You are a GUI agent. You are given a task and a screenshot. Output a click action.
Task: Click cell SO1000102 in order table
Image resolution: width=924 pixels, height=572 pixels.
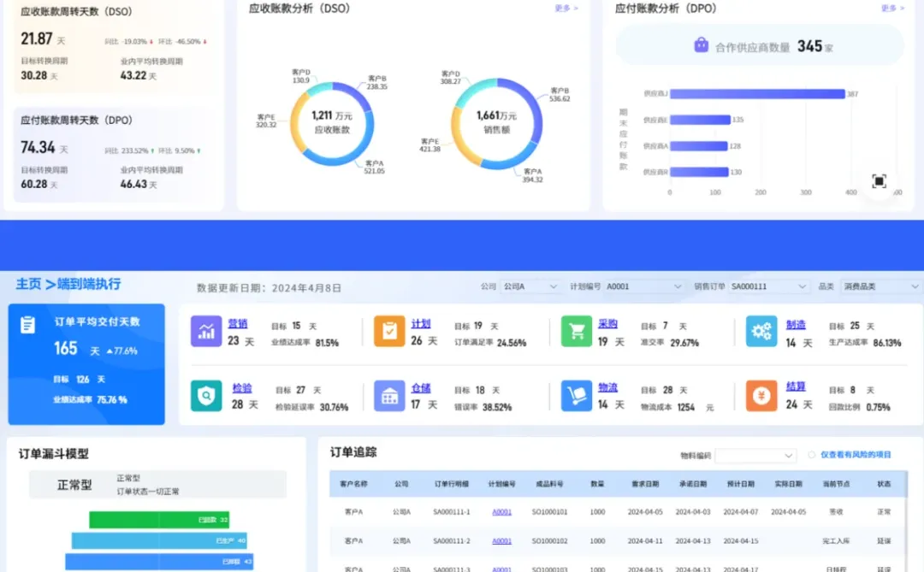point(549,540)
